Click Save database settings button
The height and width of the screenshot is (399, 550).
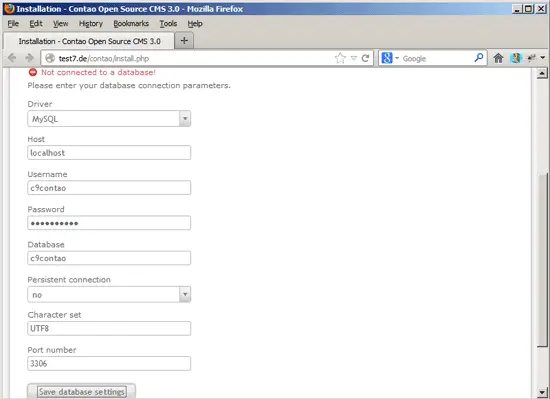[81, 391]
